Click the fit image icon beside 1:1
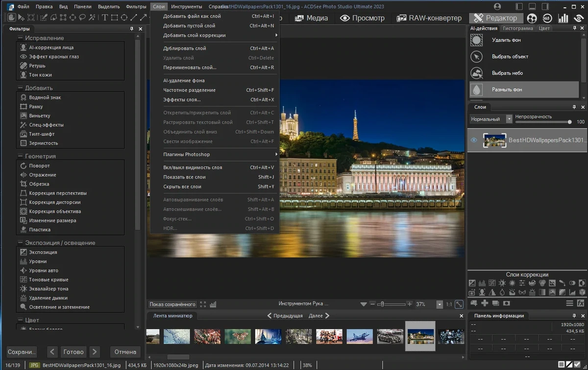 tap(459, 304)
